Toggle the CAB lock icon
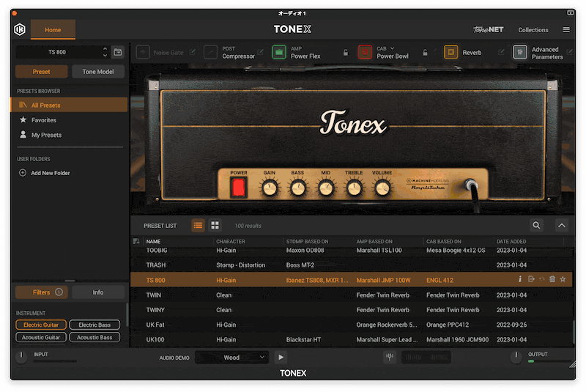The width and height of the screenshot is (586, 392). click(425, 53)
